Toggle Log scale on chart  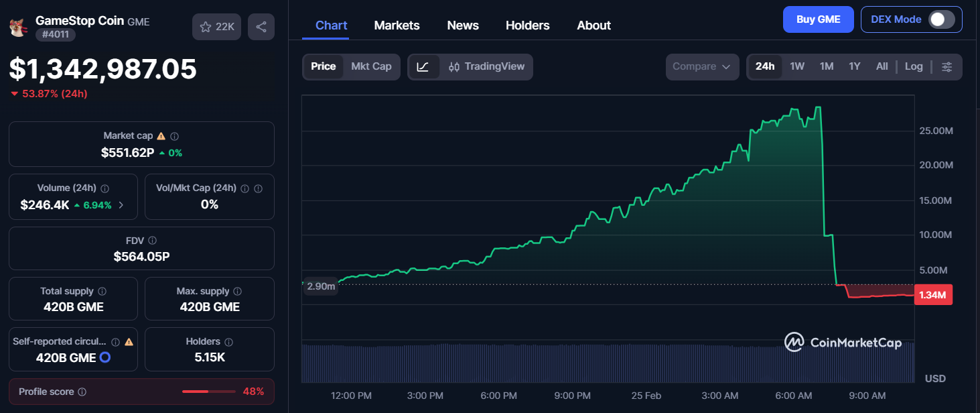[914, 66]
